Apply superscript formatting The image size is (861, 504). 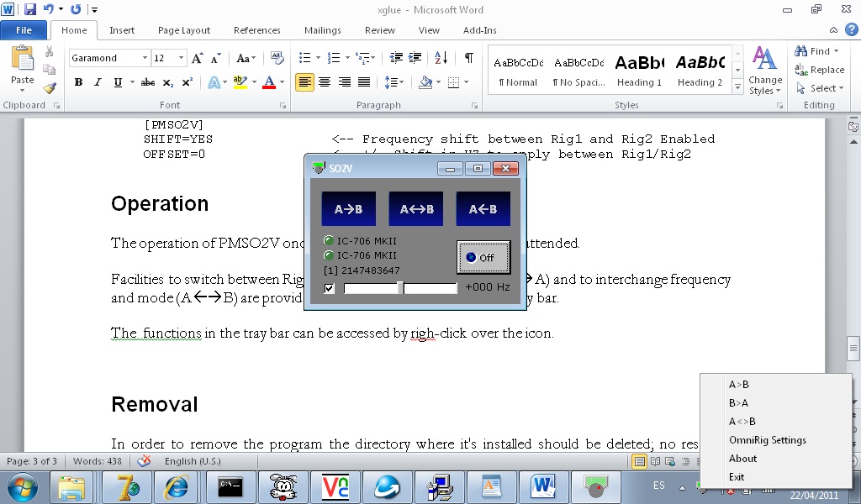188,82
